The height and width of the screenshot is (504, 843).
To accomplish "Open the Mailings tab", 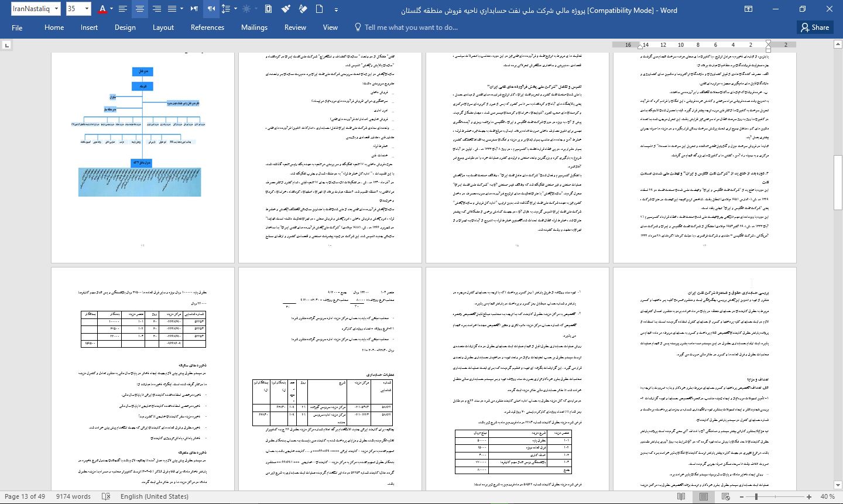I will pos(254,28).
